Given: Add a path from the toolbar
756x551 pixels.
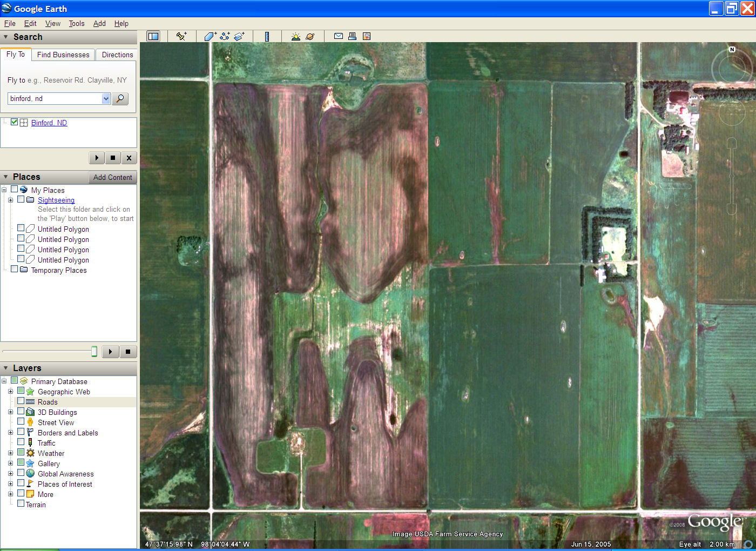Looking at the screenshot, I should point(225,36).
